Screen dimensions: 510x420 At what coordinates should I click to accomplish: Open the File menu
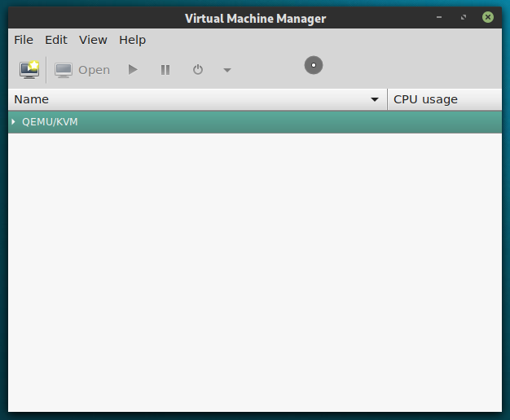coord(24,40)
